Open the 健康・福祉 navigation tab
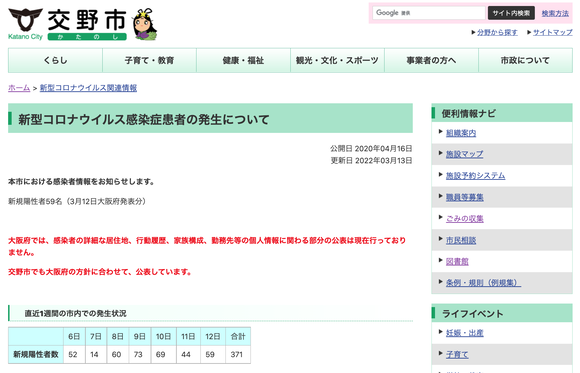Screen dimensions: 580x373 243,60
